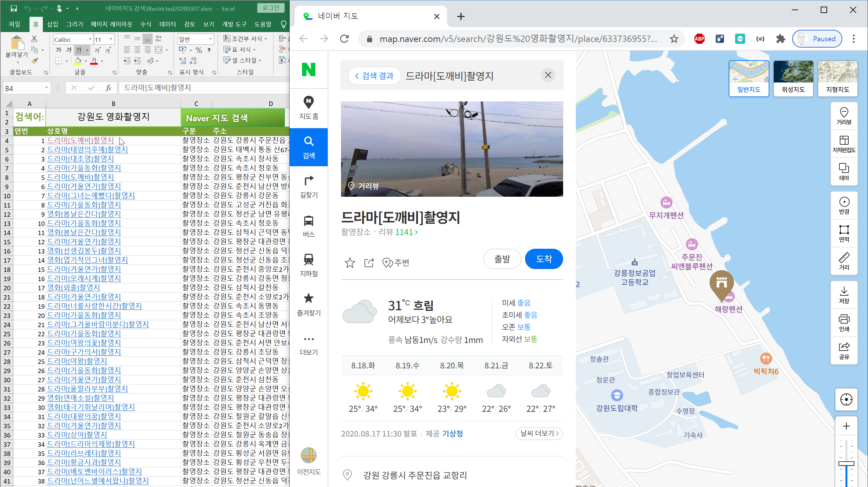This screenshot has width=868, height=487.
Task: Open the 드라마[태양의후예]촬영지 hyperlink cell
Action: [87, 149]
